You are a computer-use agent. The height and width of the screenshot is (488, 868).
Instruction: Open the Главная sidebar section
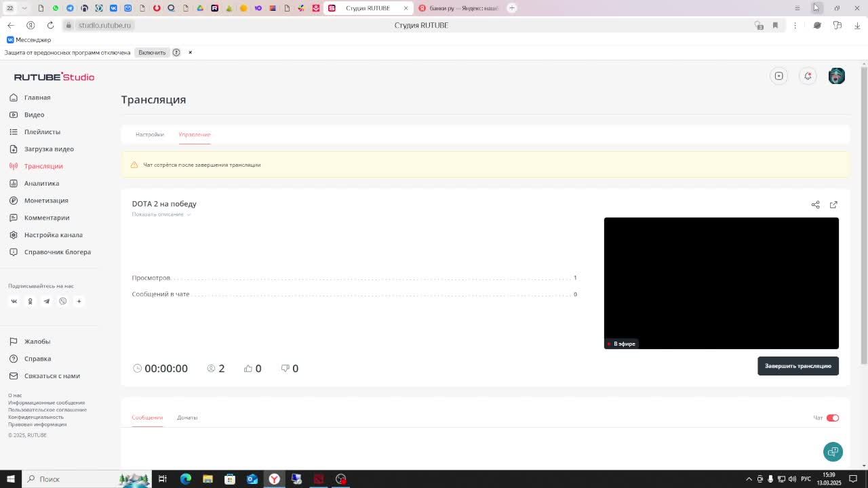pos(30,98)
